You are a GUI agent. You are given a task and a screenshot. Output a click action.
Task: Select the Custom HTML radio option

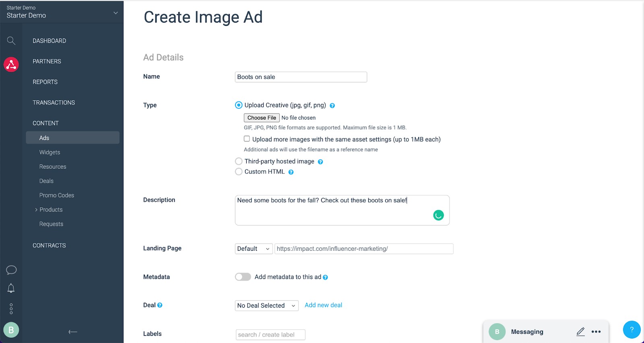(239, 171)
